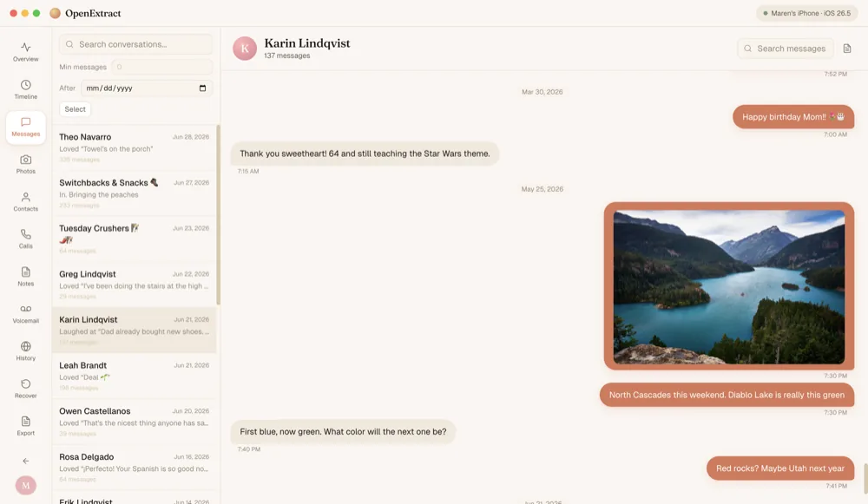Screen dimensions: 868x504
Task: Click the '137 messages' count under header
Action: pos(286,56)
